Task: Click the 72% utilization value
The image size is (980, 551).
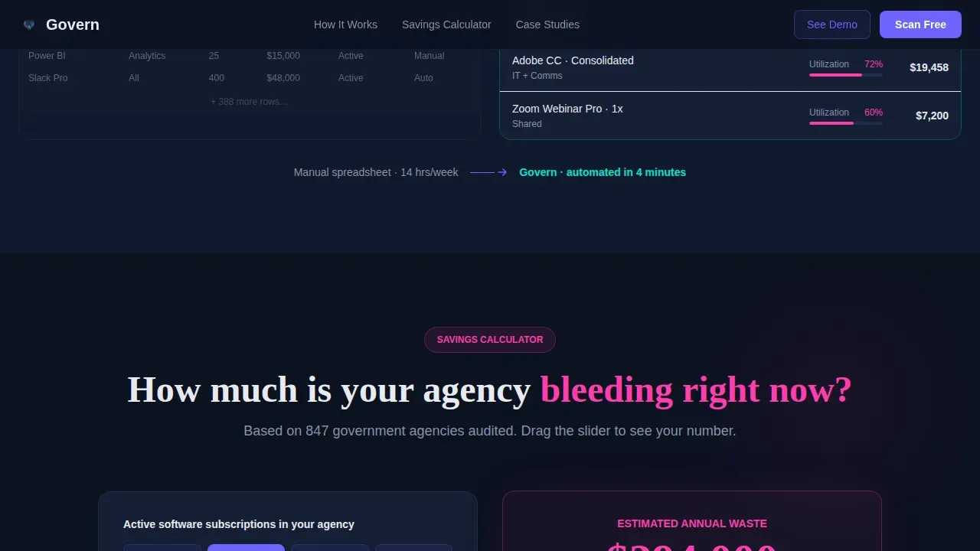Action: pyautogui.click(x=874, y=64)
